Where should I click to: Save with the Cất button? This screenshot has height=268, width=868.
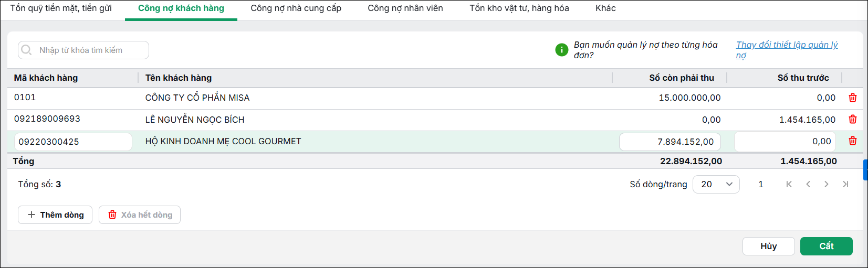click(x=827, y=246)
